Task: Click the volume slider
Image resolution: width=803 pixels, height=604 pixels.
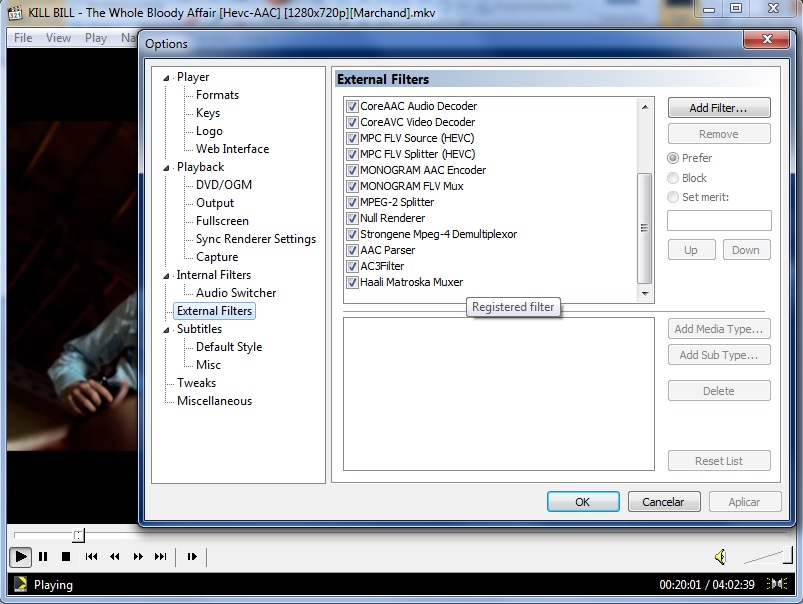Action: [766, 556]
